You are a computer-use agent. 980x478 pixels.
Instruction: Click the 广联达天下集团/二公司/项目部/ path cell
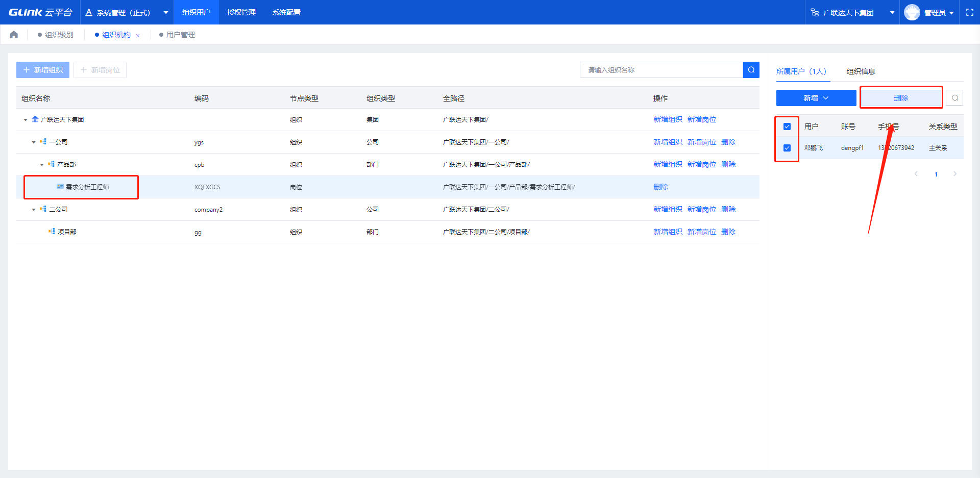click(486, 232)
